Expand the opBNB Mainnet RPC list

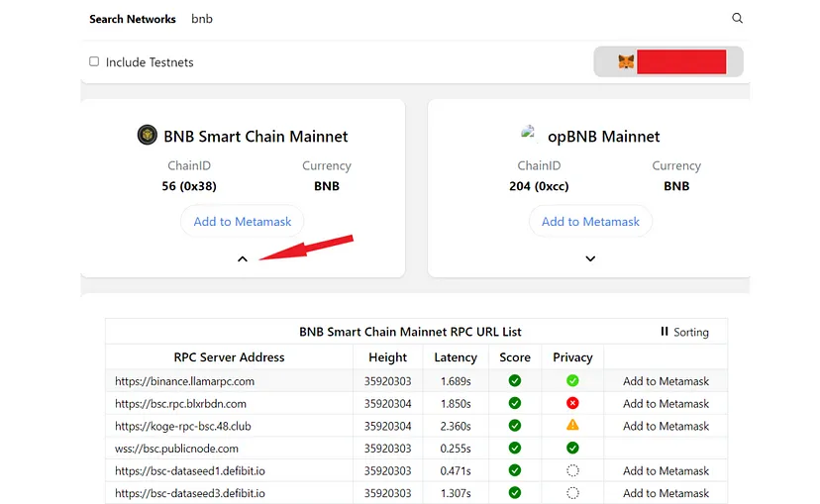pyautogui.click(x=590, y=258)
